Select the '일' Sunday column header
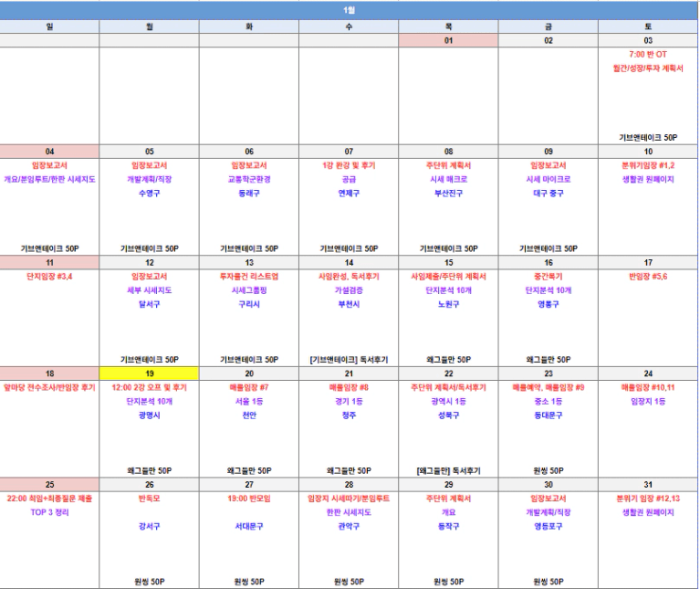This screenshot has width=700, height=589. pyautogui.click(x=49, y=26)
